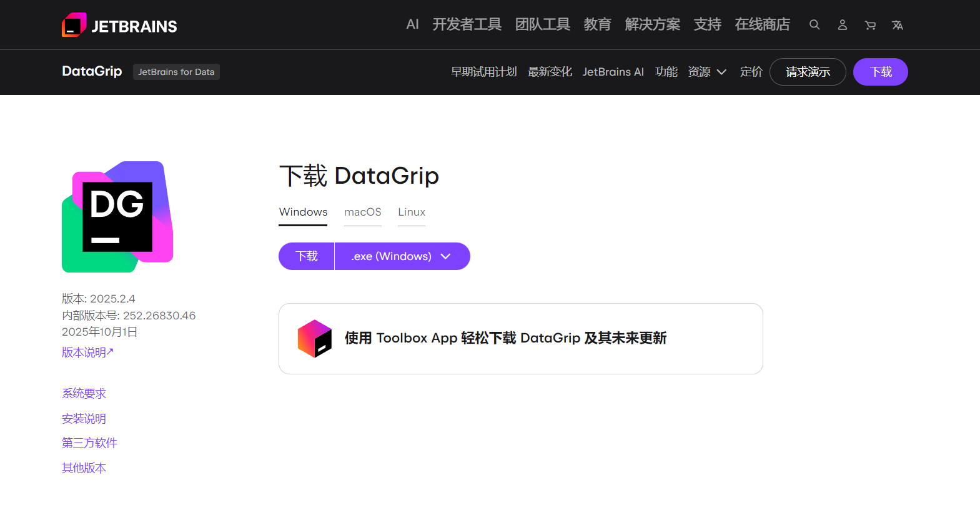Image resolution: width=980 pixels, height=530 pixels.
Task: Click the purple 下载 button in header
Action: 881,72
